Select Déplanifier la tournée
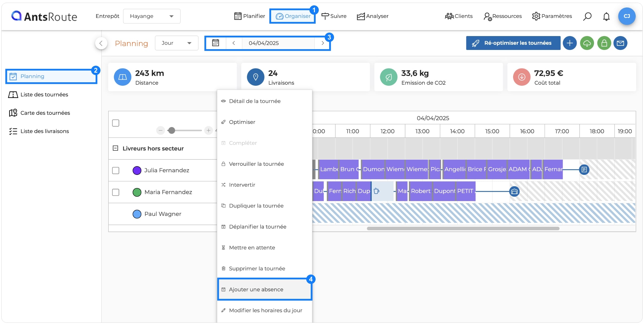Viewport: 644px width, 325px height. pyautogui.click(x=265, y=227)
